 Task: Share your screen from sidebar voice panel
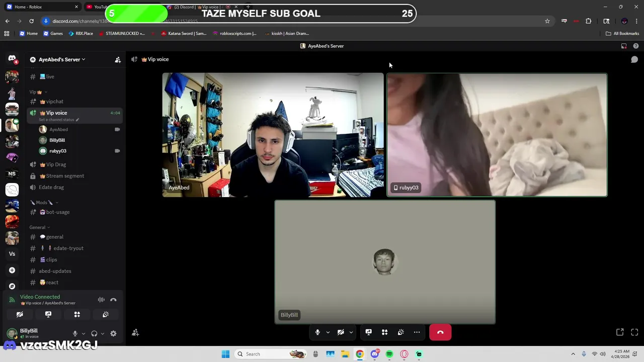48,314
